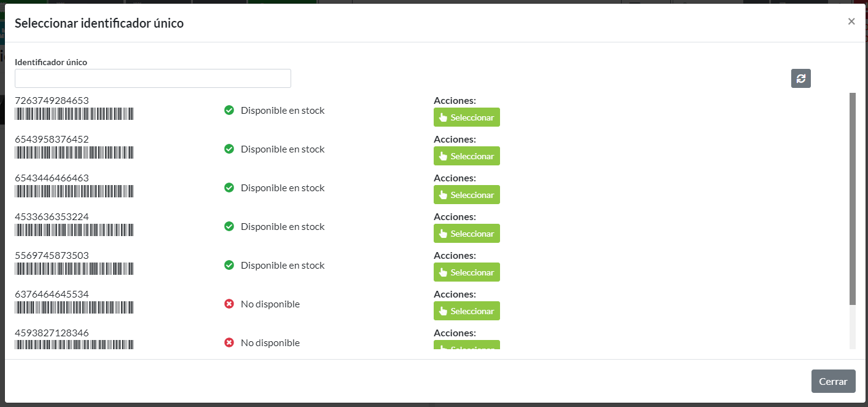868x407 pixels.
Task: Click green check icon for 6543958376452
Action: coord(229,149)
